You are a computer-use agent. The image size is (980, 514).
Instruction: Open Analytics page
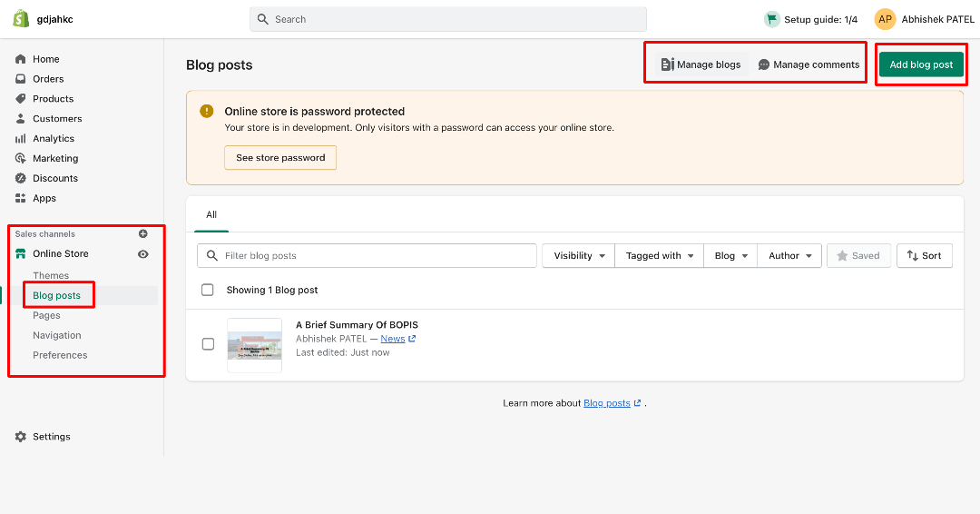[54, 138]
